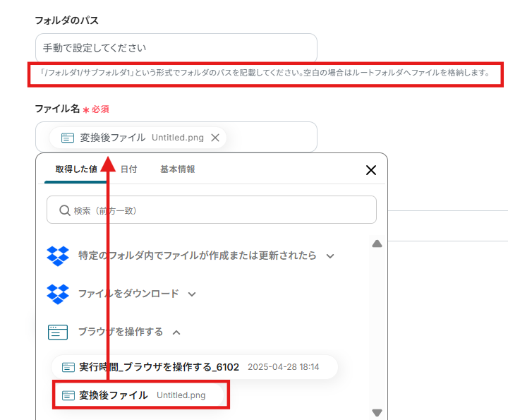
Task: Click the ブラウザを操作する label
Action: (121, 332)
